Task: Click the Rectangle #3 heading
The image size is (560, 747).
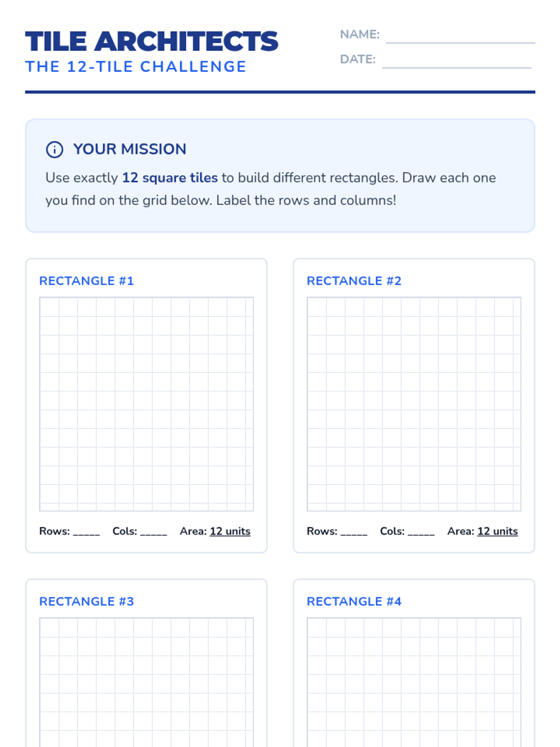Action: pos(87,601)
